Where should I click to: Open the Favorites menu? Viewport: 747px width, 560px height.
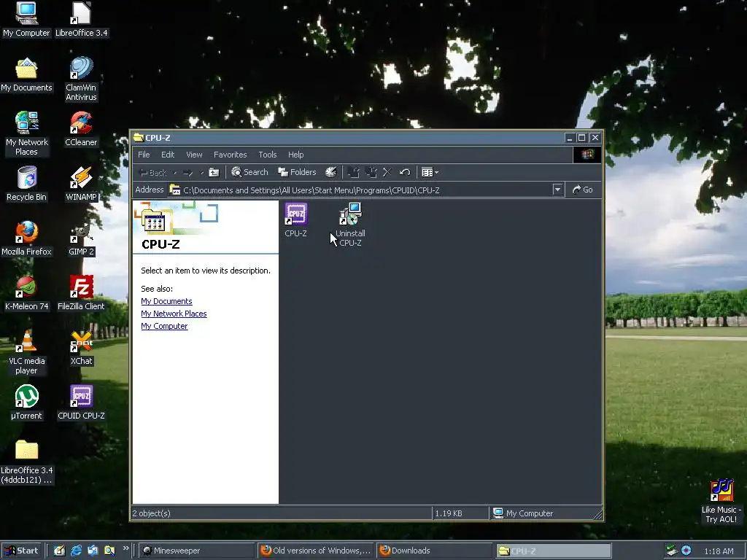[x=230, y=155]
